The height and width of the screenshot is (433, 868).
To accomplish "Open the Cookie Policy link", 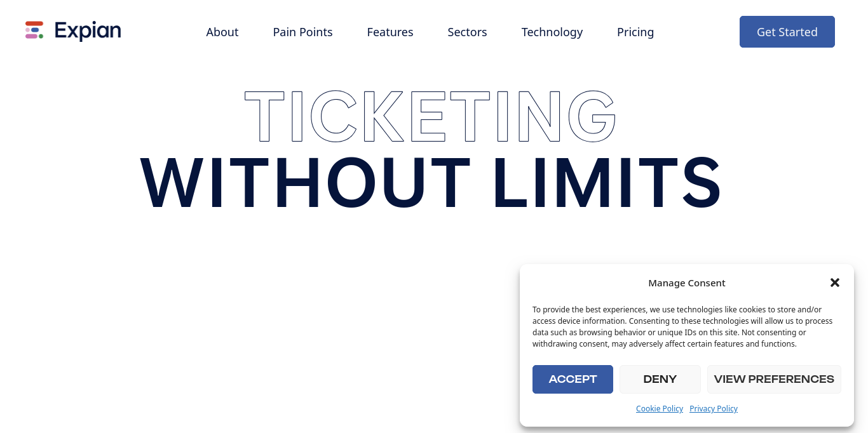I will coord(660,409).
